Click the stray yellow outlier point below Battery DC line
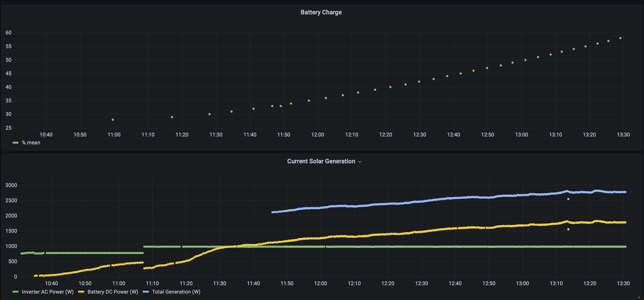Viewport: 644px width, 300px height. click(x=568, y=229)
